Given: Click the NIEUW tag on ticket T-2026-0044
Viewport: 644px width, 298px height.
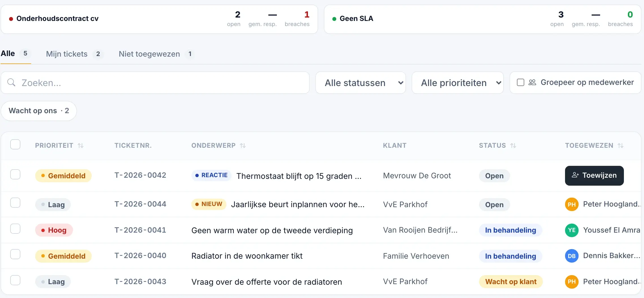Looking at the screenshot, I should pyautogui.click(x=209, y=204).
